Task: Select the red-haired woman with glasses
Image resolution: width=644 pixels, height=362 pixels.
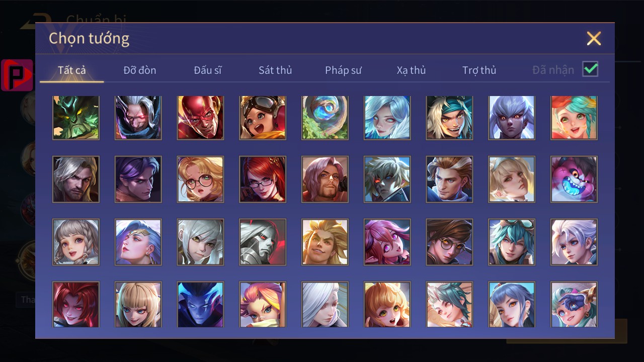Action: 263,179
